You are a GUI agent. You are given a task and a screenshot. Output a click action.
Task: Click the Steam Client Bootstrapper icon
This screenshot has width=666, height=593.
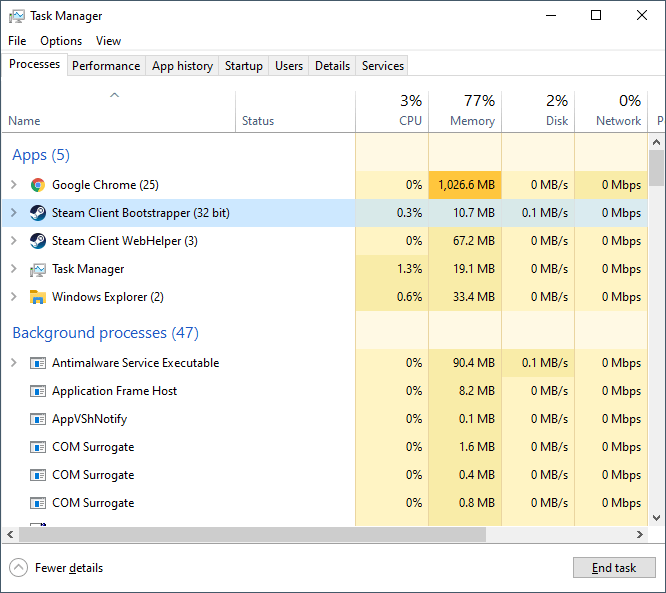pyautogui.click(x=38, y=213)
